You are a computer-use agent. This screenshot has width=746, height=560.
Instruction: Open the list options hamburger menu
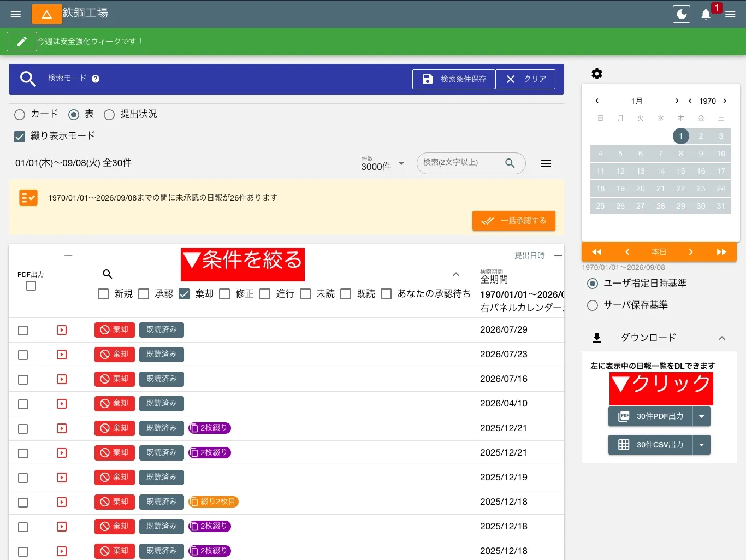tap(546, 163)
